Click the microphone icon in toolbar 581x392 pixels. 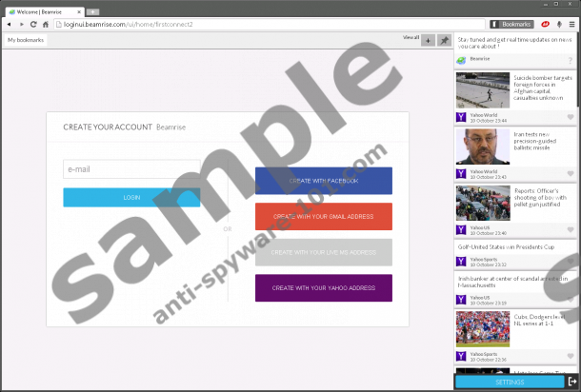coord(558,24)
